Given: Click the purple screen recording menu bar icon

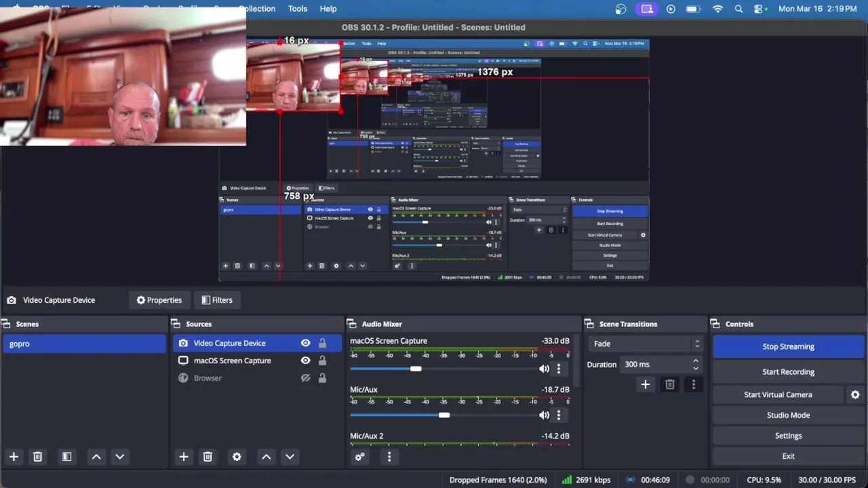Looking at the screenshot, I should (x=647, y=9).
